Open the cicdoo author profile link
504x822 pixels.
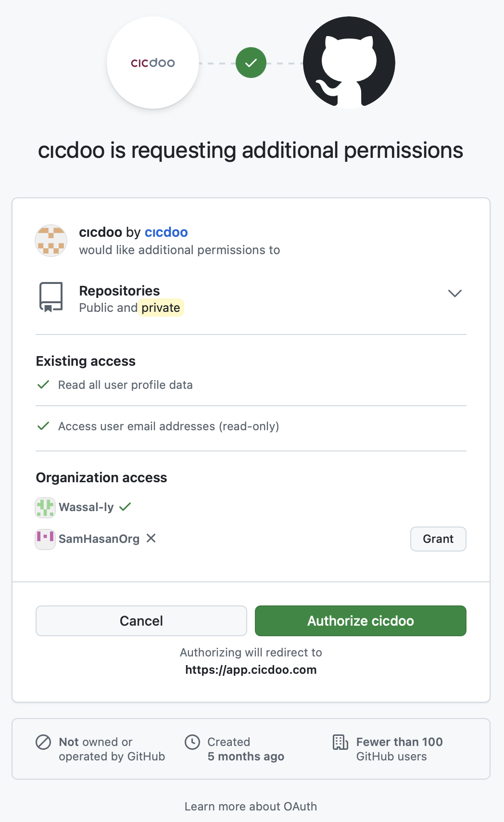tap(166, 232)
